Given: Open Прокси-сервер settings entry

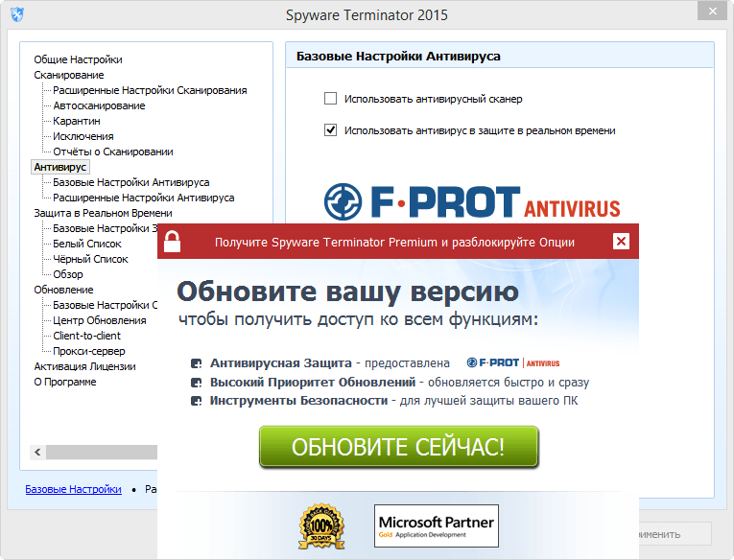Looking at the screenshot, I should click(89, 351).
